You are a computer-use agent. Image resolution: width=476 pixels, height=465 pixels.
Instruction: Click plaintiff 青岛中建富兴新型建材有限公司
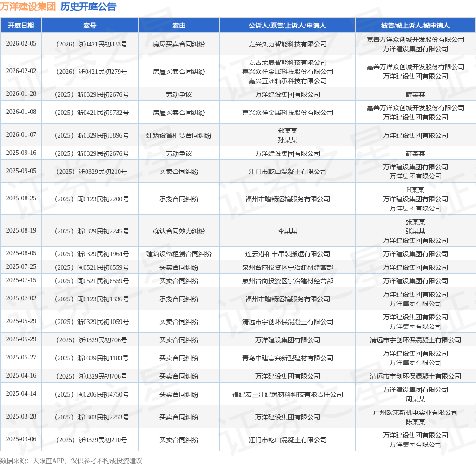pyautogui.click(x=287, y=358)
